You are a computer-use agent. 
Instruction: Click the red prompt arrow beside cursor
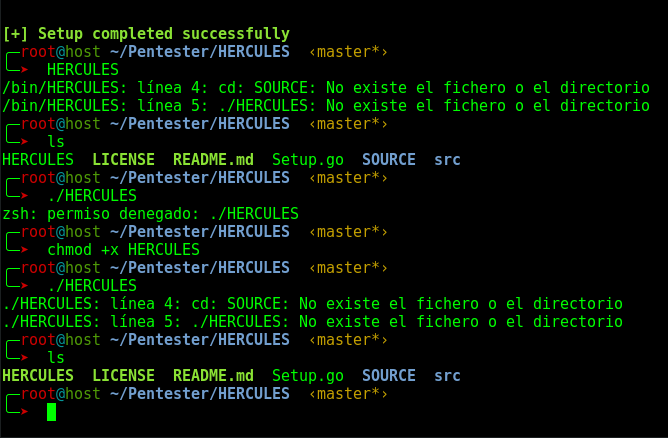[24, 412]
